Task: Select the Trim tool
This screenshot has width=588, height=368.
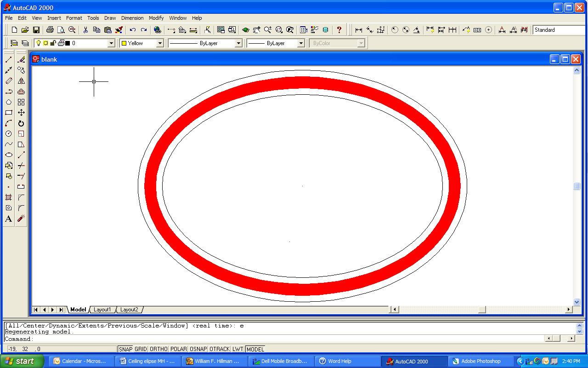Action: (21, 166)
